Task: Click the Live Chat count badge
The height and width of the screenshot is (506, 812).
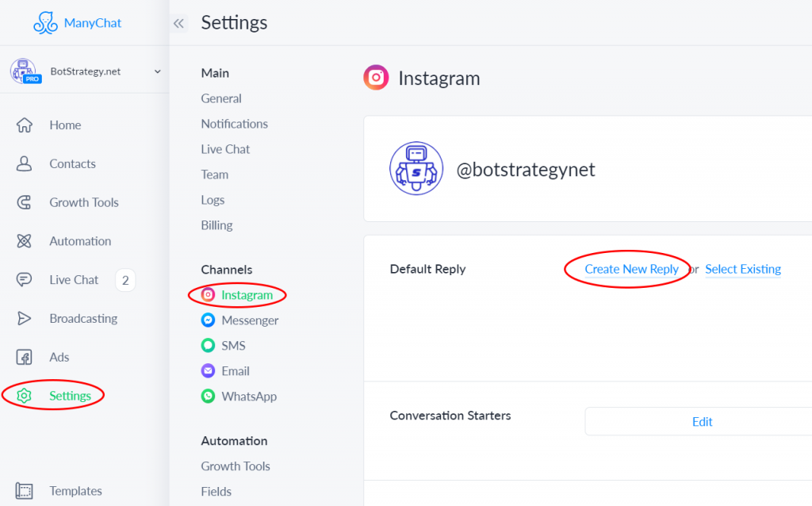Action: [x=125, y=280]
